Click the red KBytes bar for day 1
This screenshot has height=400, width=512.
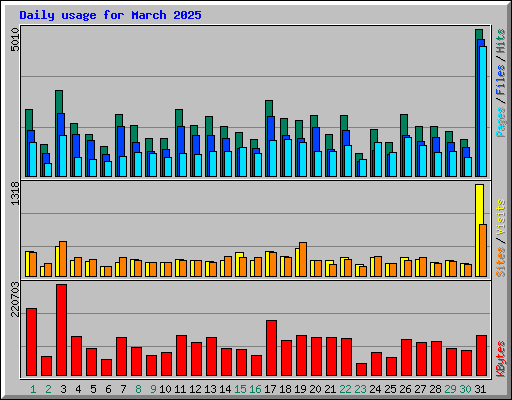(32, 342)
